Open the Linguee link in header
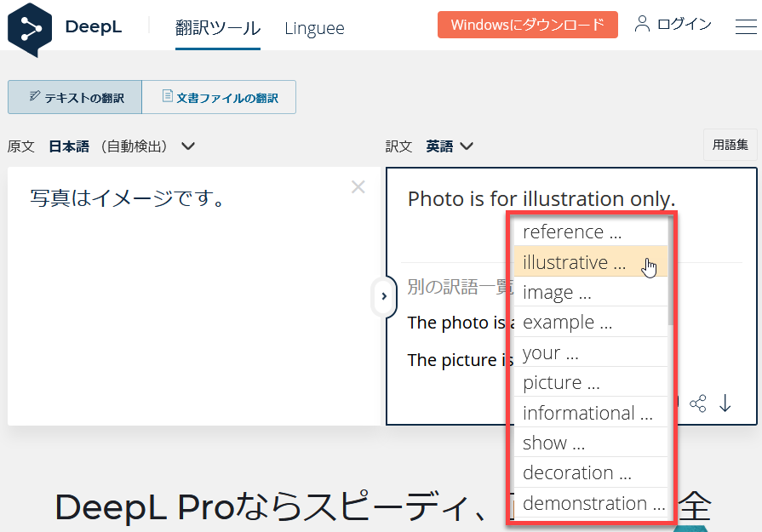The image size is (762, 532). (314, 28)
